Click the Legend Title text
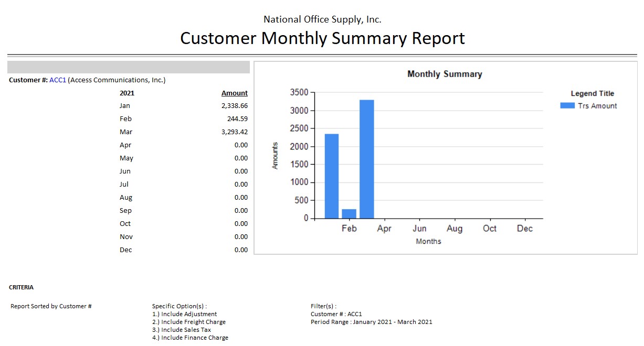Viewport: 644px width, 346px height. pos(592,93)
